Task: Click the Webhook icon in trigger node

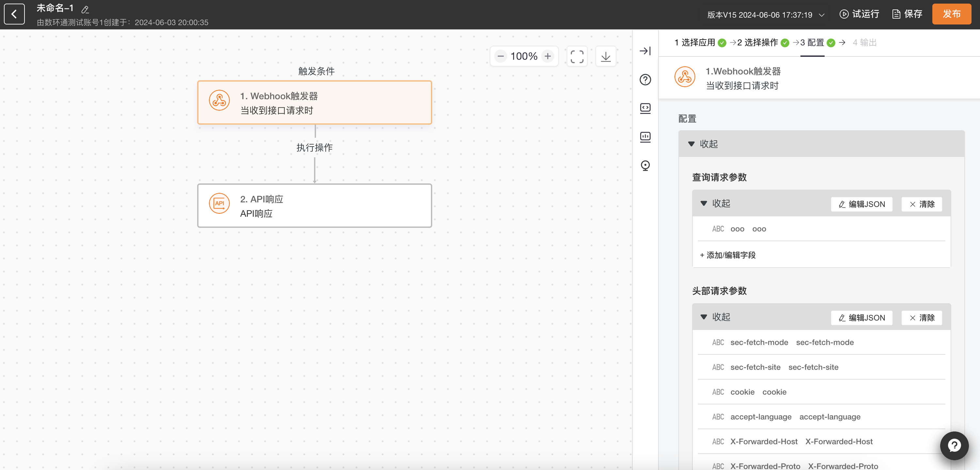Action: click(219, 101)
